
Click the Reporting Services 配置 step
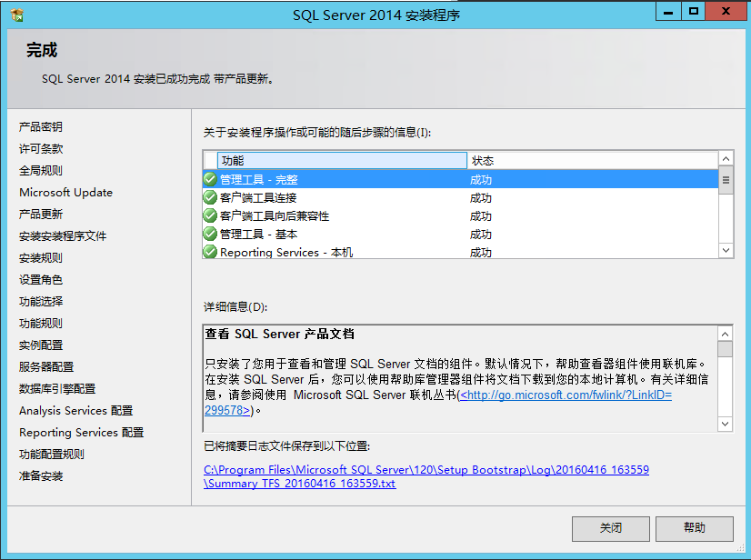pos(82,433)
